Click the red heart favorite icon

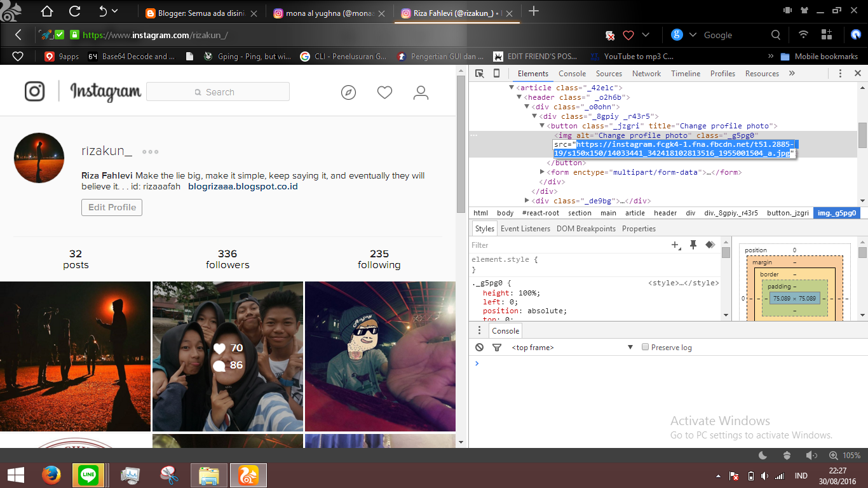coord(628,35)
